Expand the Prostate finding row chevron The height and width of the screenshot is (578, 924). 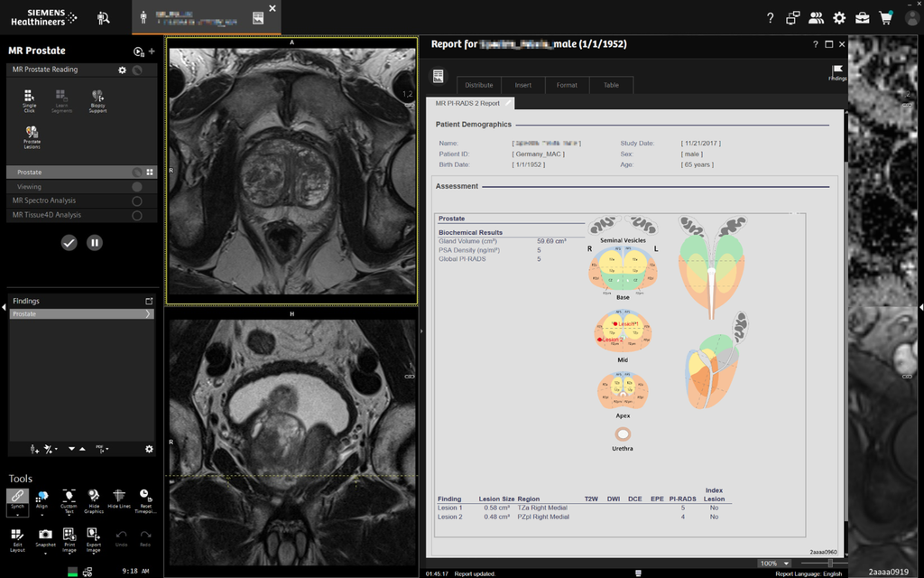(148, 314)
